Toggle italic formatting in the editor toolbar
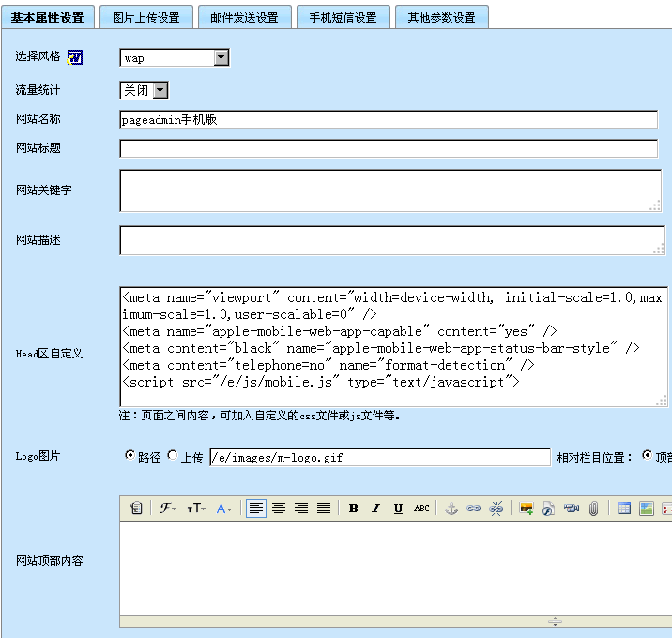Viewport: 672px width, 638px height. (376, 509)
